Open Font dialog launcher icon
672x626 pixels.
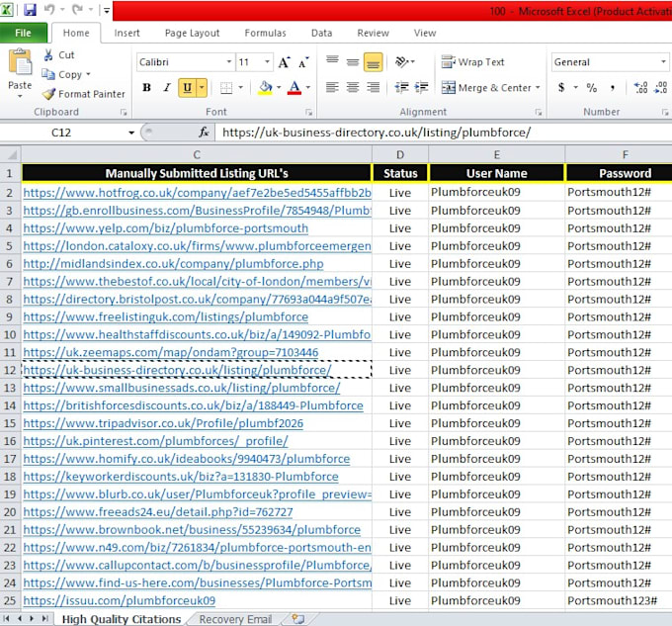click(x=308, y=113)
